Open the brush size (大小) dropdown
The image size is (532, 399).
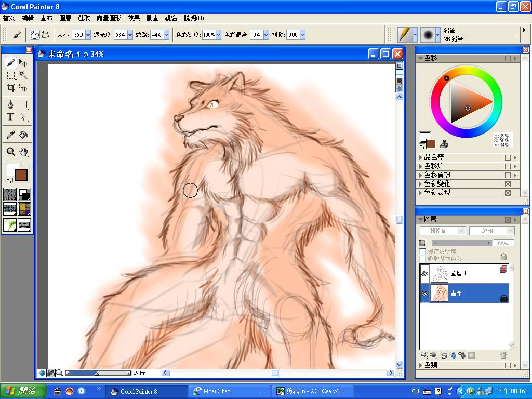[x=88, y=35]
